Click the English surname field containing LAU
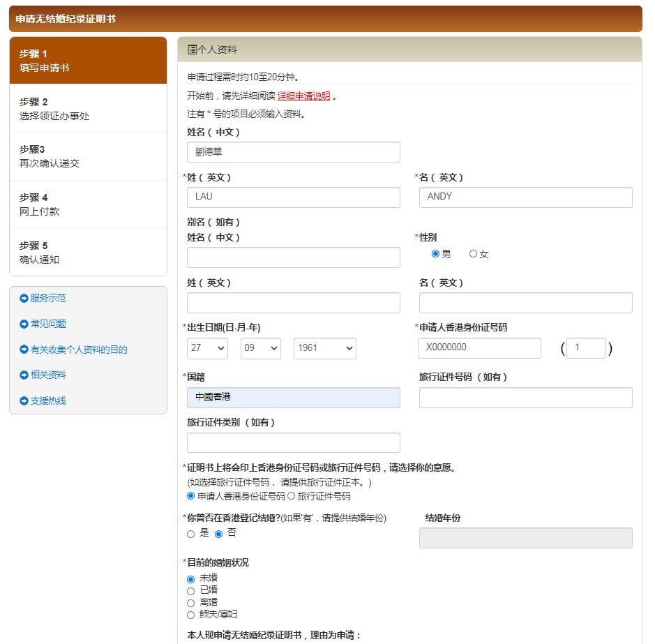655x644 pixels. tap(293, 197)
